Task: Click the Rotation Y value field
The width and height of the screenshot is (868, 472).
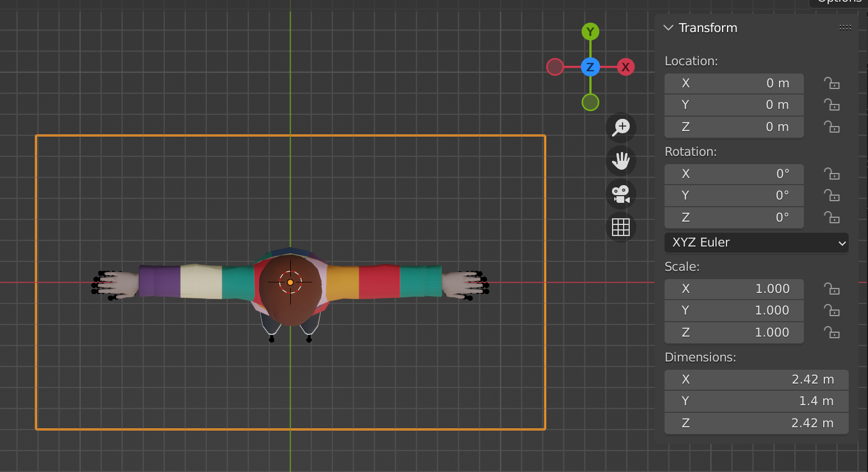Action: (x=734, y=196)
